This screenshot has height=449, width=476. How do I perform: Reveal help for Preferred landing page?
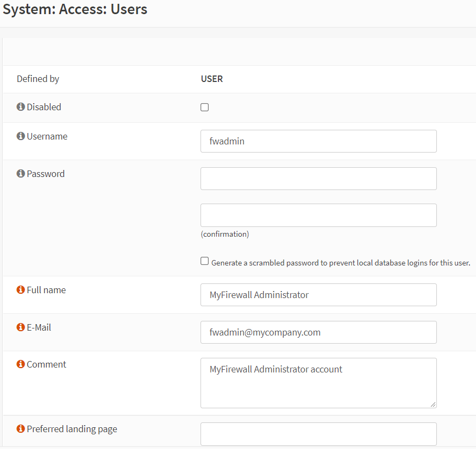pyautogui.click(x=21, y=429)
